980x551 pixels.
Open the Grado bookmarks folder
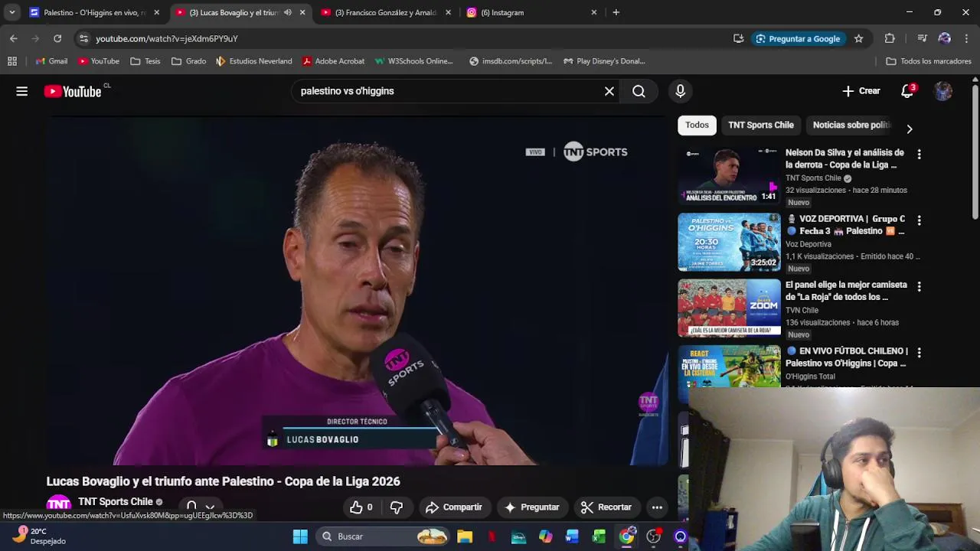tap(189, 61)
